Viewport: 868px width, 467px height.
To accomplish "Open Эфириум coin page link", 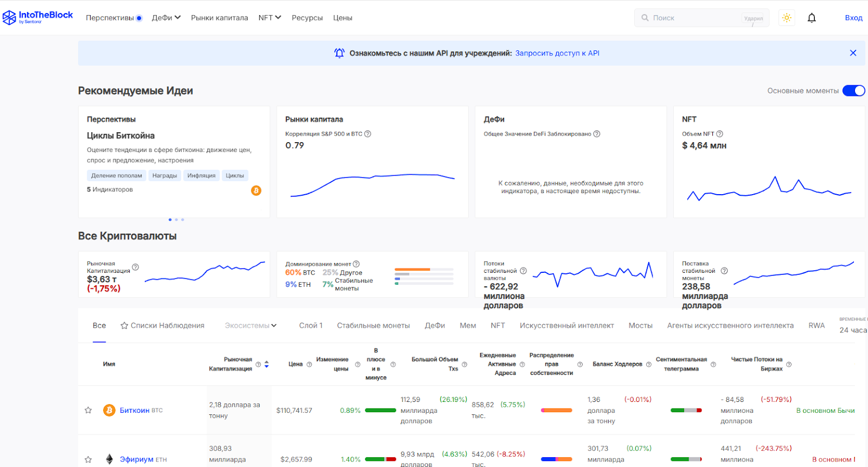I will [137, 459].
